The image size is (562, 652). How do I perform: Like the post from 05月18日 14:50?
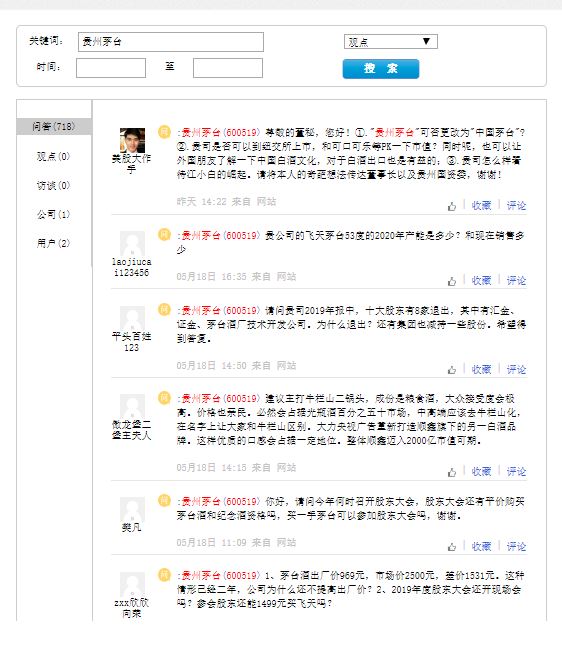(452, 370)
